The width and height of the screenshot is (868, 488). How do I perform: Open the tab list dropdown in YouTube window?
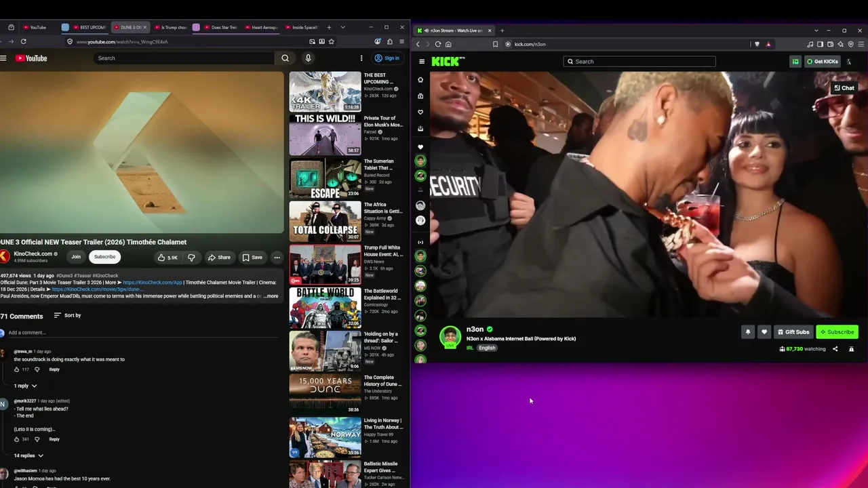pyautogui.click(x=343, y=27)
